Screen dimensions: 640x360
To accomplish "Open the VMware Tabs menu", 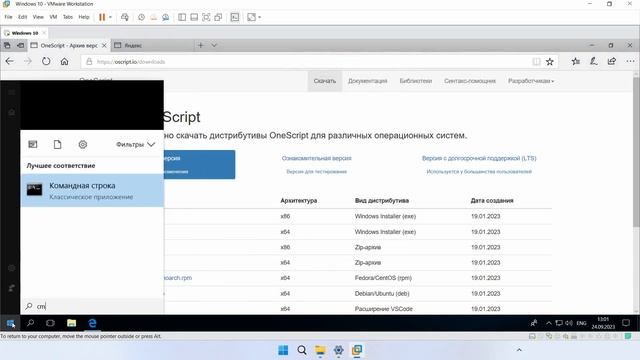I will (x=68, y=17).
